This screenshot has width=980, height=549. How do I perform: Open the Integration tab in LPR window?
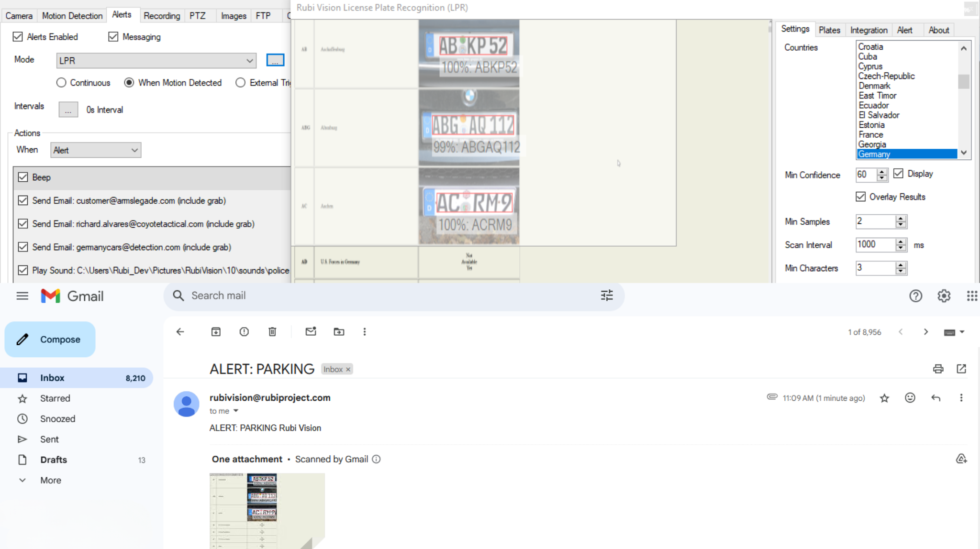click(869, 30)
